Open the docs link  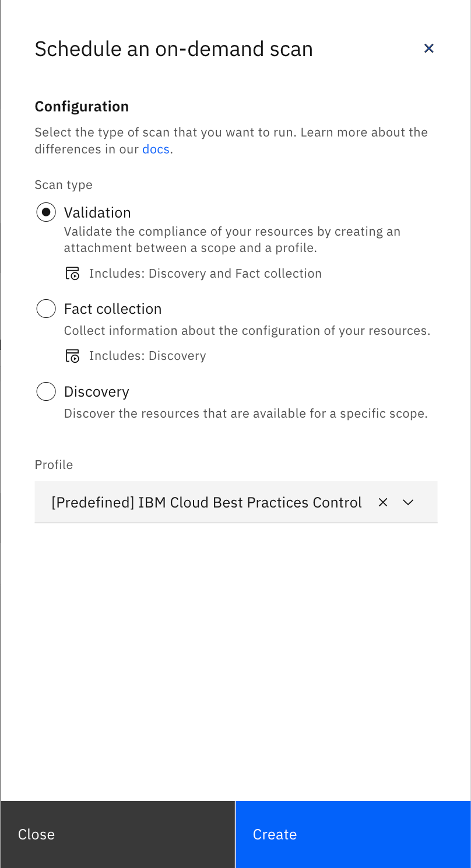[156, 149]
